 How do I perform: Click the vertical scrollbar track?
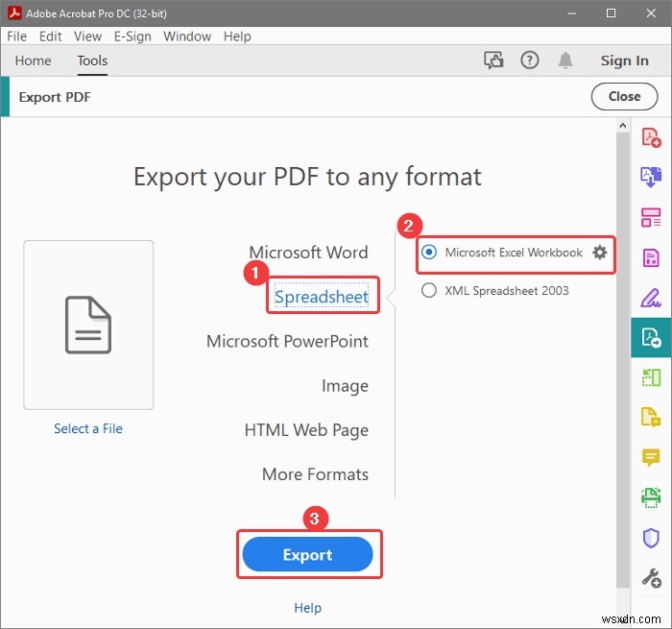pyautogui.click(x=623, y=360)
